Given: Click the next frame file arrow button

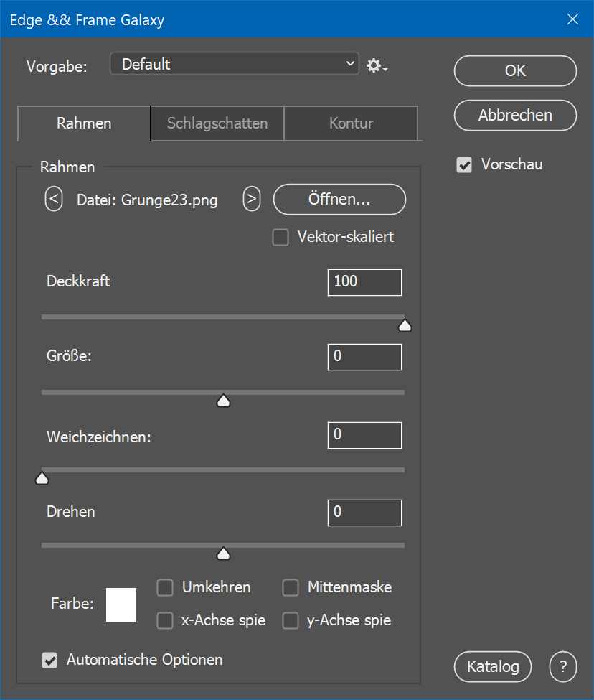Looking at the screenshot, I should coord(251,199).
